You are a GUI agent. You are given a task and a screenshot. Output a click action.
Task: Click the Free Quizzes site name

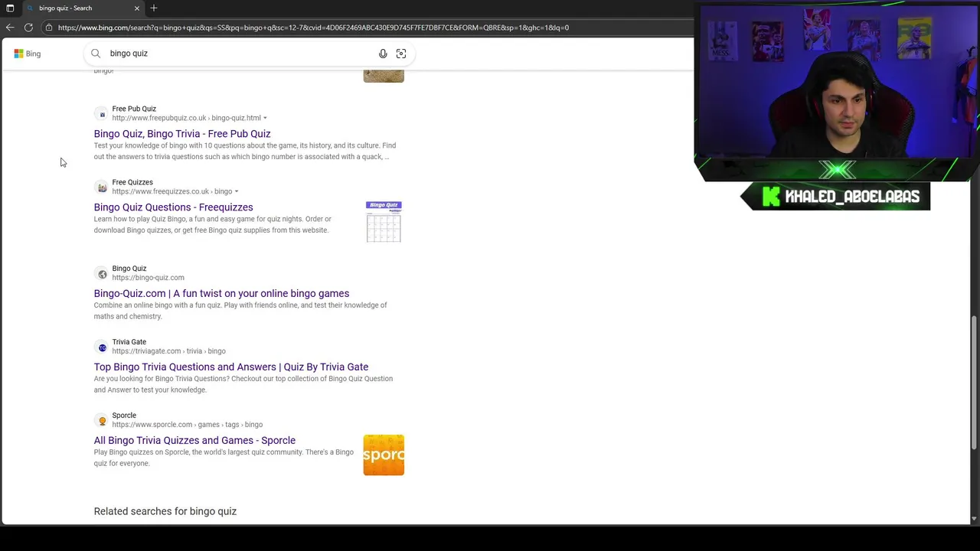132,183
